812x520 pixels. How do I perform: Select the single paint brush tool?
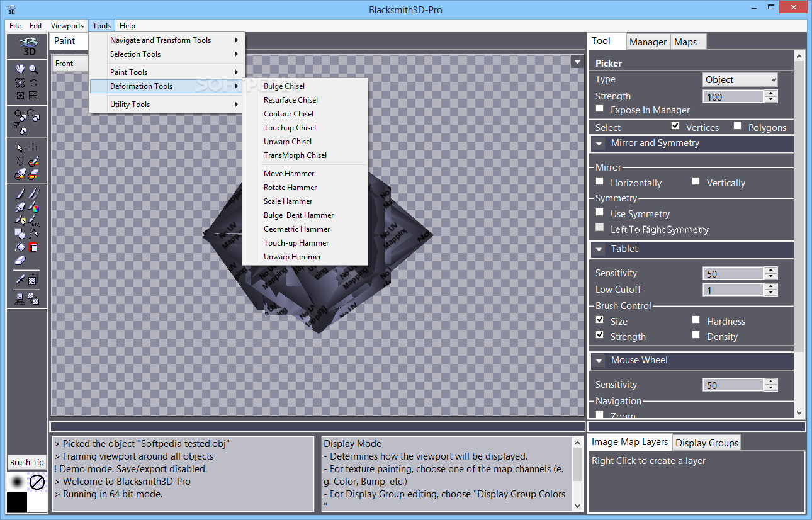20,194
